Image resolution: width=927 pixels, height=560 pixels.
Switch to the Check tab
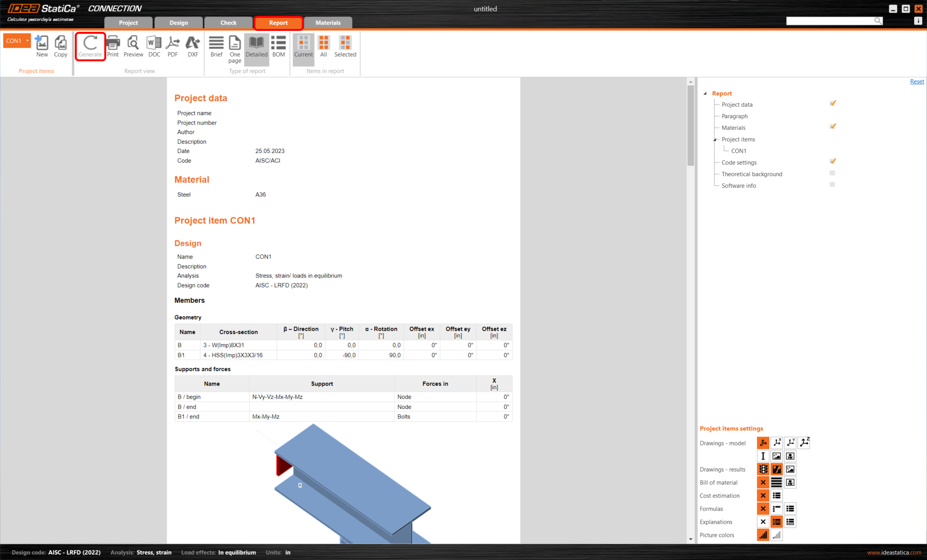228,23
